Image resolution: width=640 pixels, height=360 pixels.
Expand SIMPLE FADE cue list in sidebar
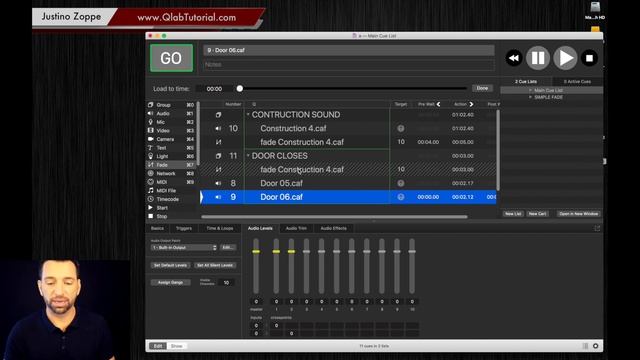[x=530, y=97]
